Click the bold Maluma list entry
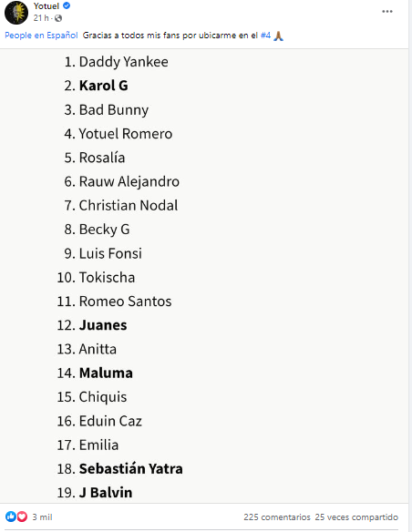412x532 pixels. tap(95, 373)
